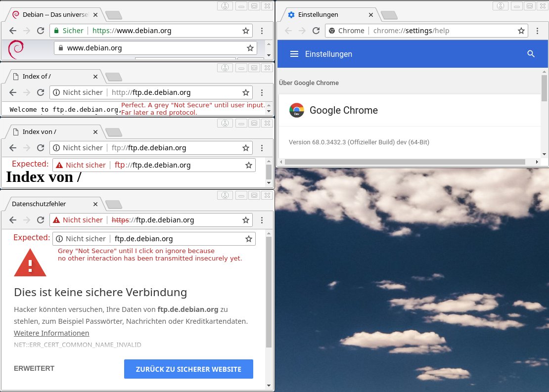Close the Index of / tab

pos(95,76)
